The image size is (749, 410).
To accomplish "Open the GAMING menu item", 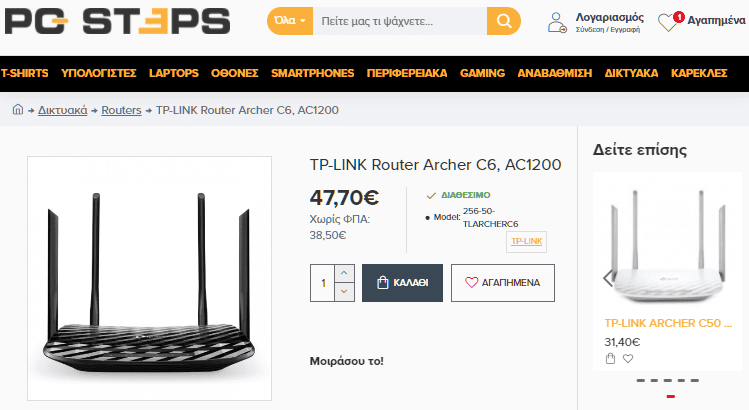I will pyautogui.click(x=482, y=73).
